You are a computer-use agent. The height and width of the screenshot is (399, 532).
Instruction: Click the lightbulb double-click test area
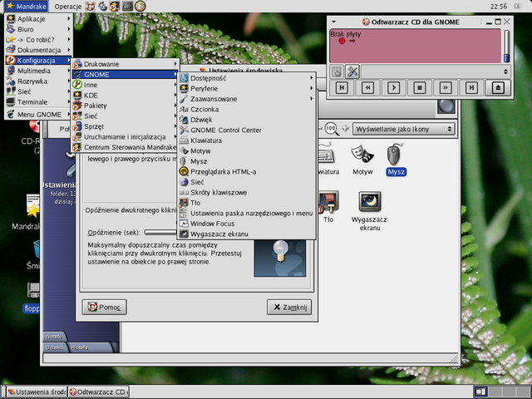point(280,258)
